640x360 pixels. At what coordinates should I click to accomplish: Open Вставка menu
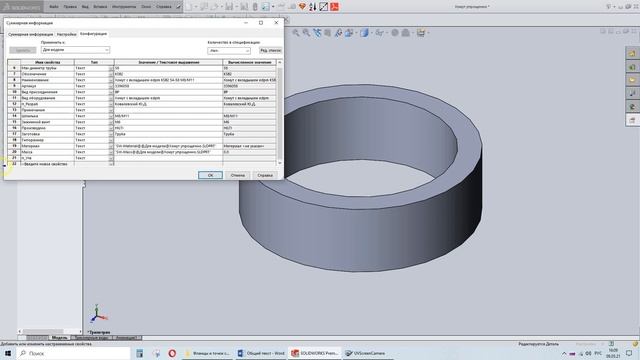pyautogui.click(x=100, y=7)
